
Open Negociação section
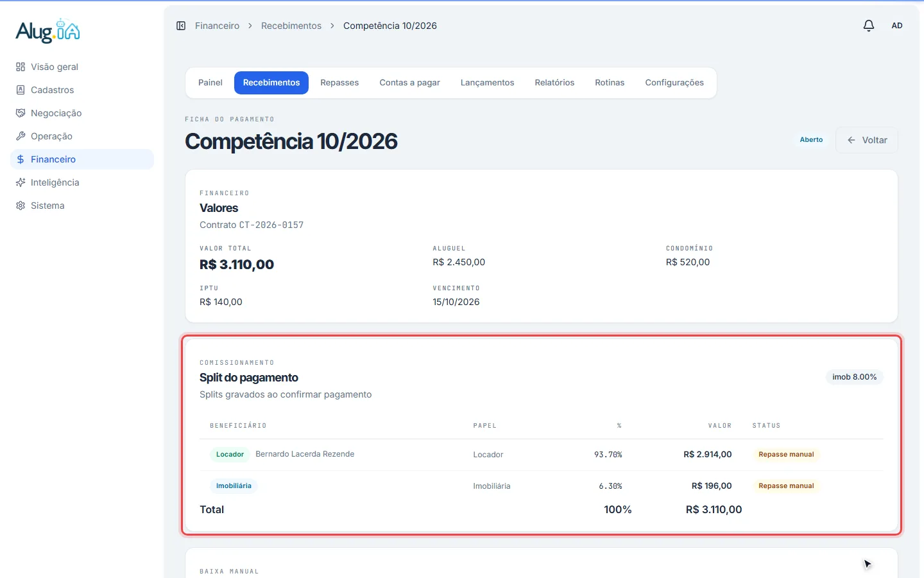click(82, 113)
